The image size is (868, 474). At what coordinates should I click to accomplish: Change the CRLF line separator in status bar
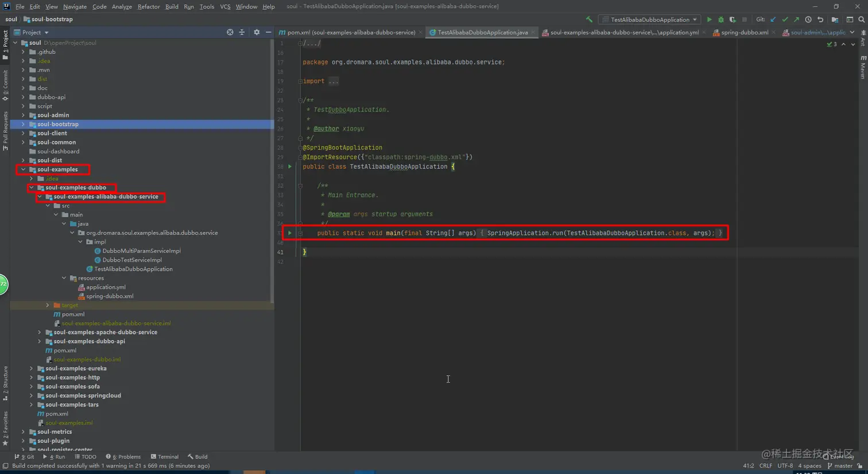(766, 466)
